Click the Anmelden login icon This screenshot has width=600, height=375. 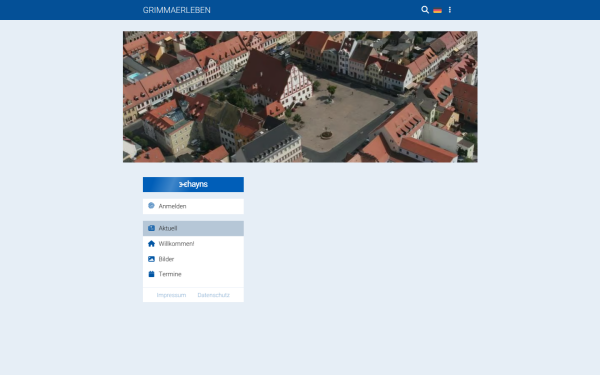(151, 206)
